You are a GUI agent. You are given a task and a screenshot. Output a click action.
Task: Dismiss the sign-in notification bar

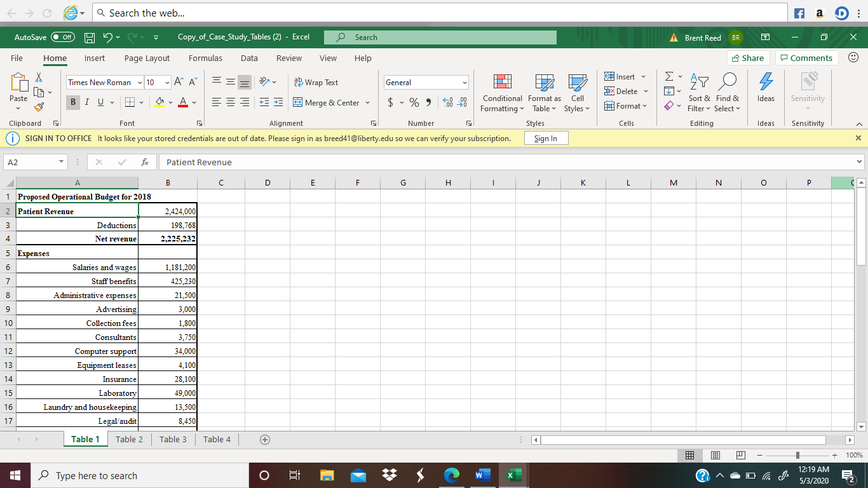(x=858, y=138)
